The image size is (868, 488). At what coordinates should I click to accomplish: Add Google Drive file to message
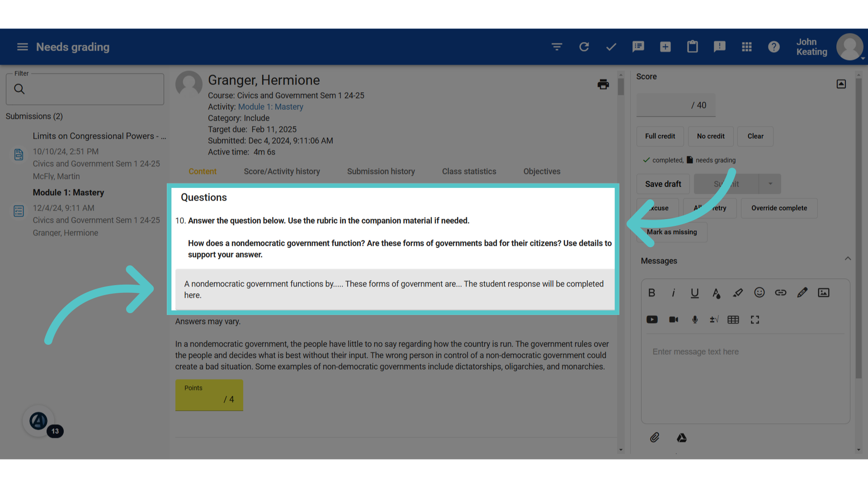(x=682, y=437)
